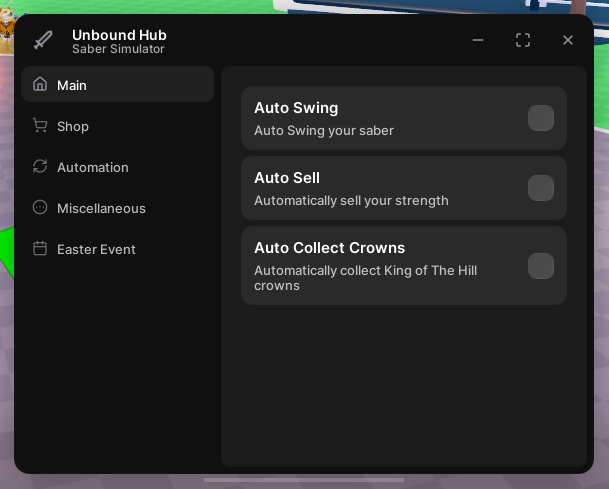This screenshot has width=609, height=489.
Task: Click the home icon beside Main
Action: tap(40, 84)
